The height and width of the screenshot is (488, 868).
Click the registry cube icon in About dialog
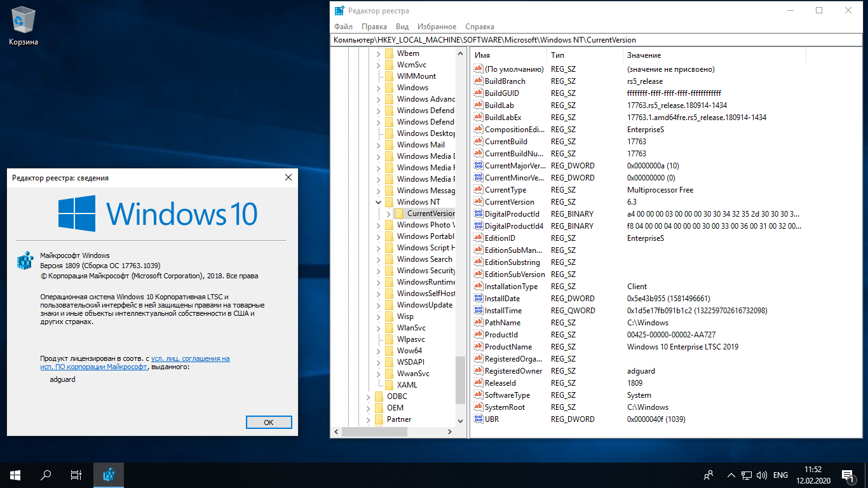coord(24,261)
